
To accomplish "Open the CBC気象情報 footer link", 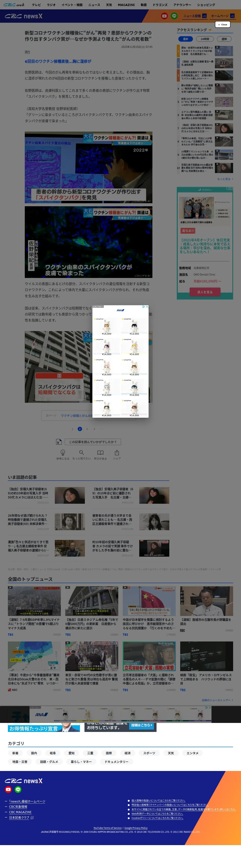I will click(18, 807).
